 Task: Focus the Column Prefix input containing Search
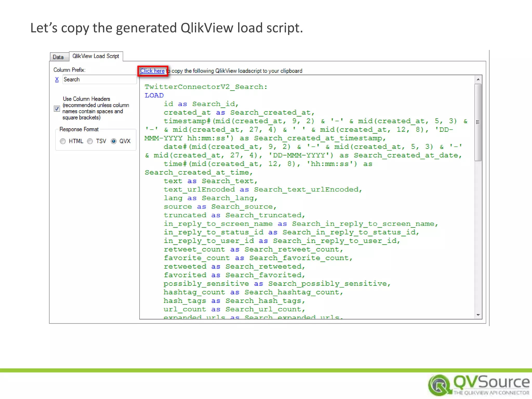pyautogui.click(x=99, y=79)
